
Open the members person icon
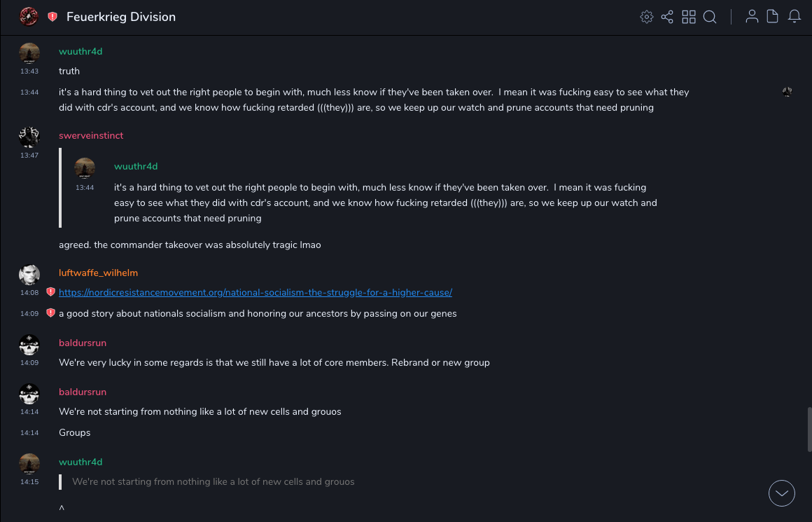pyautogui.click(x=752, y=17)
